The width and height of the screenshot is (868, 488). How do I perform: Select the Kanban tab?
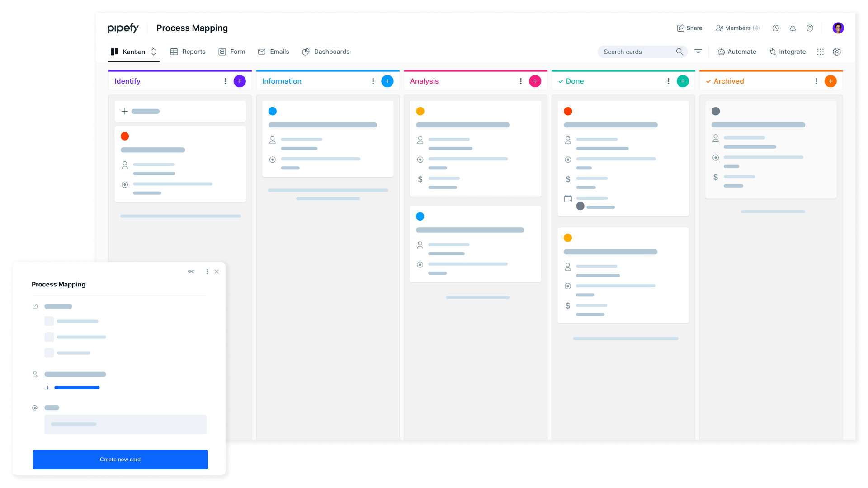132,51
